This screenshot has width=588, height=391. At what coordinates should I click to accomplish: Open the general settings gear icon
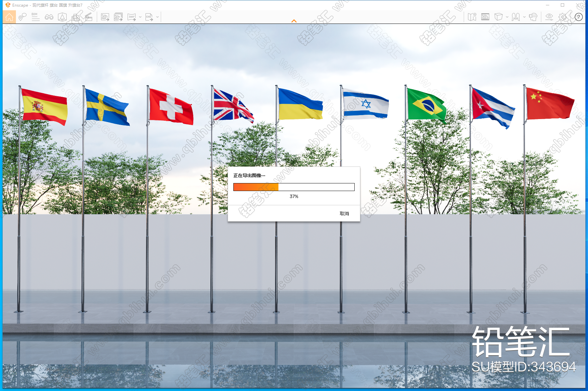[563, 17]
